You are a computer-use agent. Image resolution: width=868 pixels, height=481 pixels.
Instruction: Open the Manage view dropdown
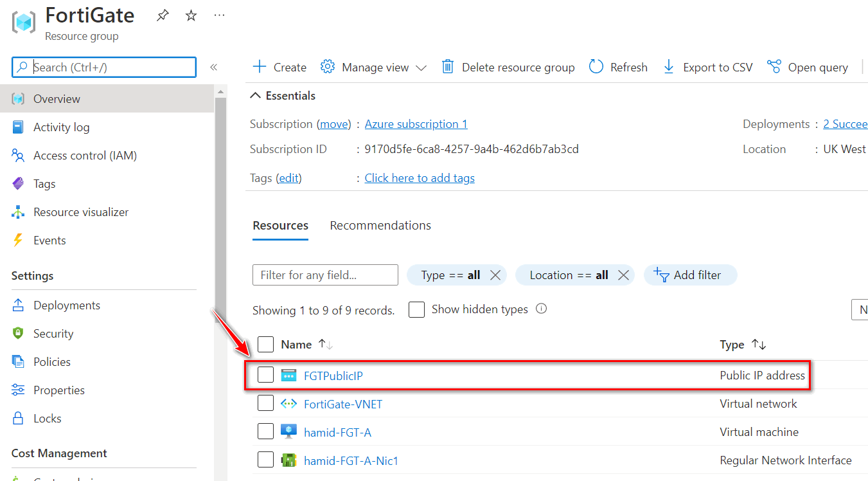pos(374,68)
